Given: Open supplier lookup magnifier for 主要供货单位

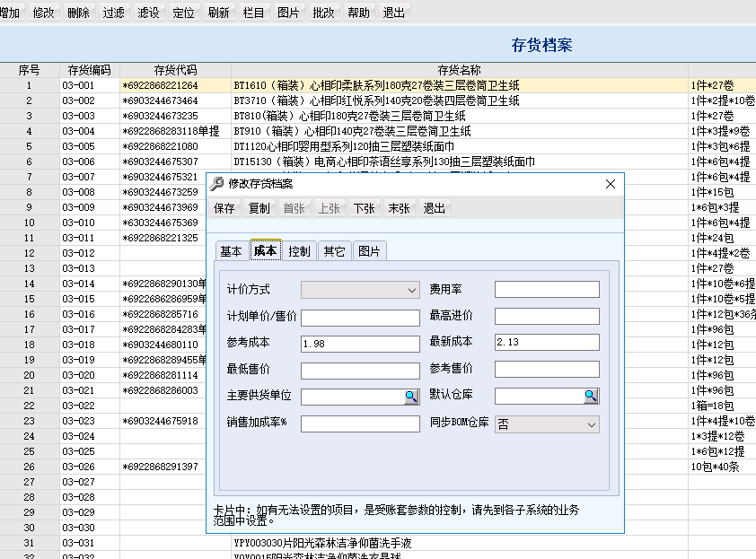Looking at the screenshot, I should 411,397.
